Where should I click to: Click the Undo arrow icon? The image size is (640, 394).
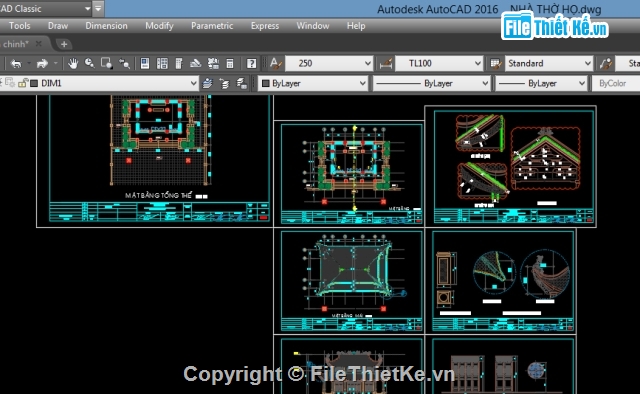click(16, 64)
